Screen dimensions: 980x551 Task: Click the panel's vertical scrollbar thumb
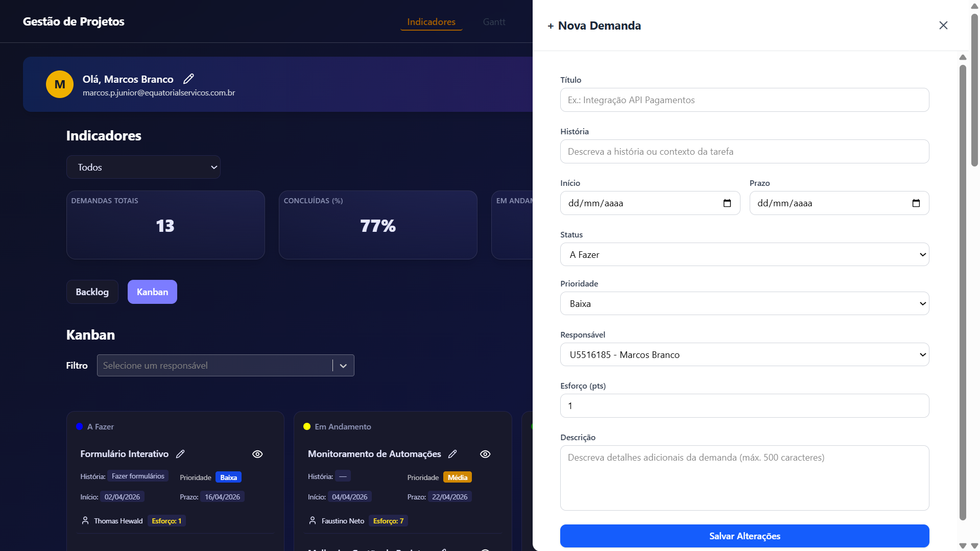coord(963,292)
